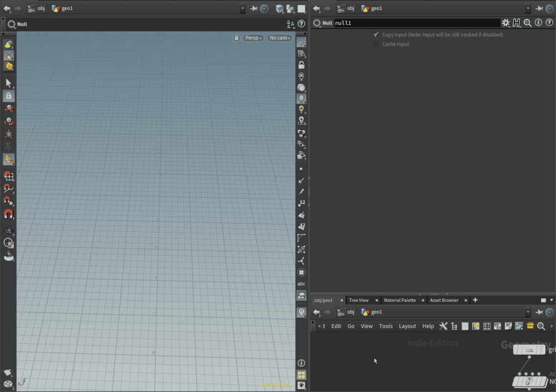Switch to the Material Palette tab
The height and width of the screenshot is (392, 556).
(x=399, y=300)
